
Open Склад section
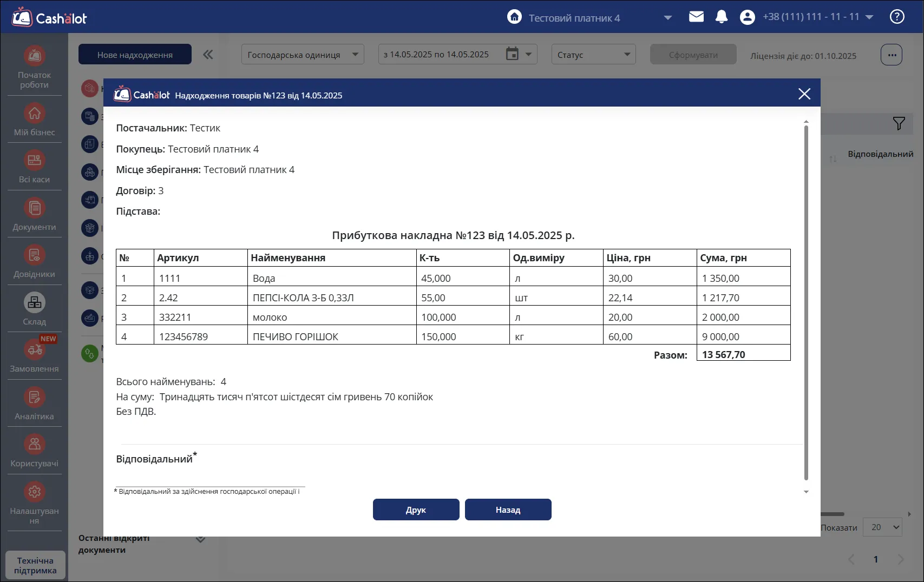pyautogui.click(x=34, y=309)
